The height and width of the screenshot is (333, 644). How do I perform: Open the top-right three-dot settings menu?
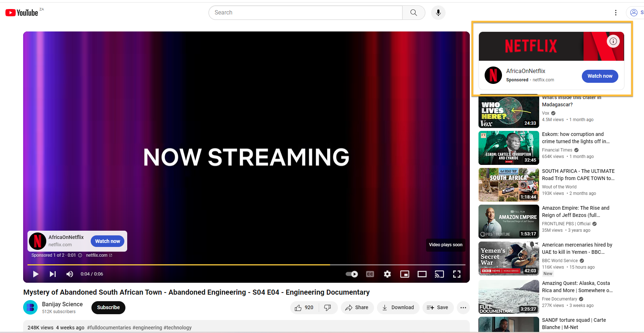pos(616,13)
